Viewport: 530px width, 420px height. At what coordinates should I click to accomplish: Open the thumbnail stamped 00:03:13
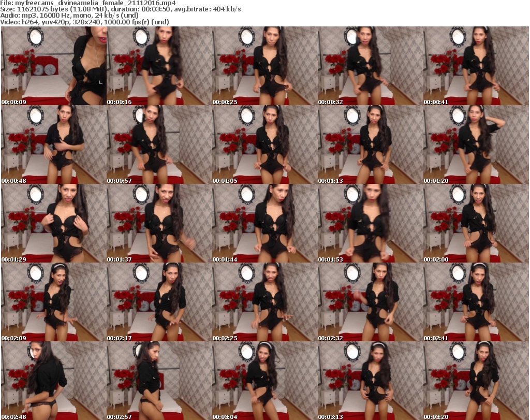click(371, 381)
